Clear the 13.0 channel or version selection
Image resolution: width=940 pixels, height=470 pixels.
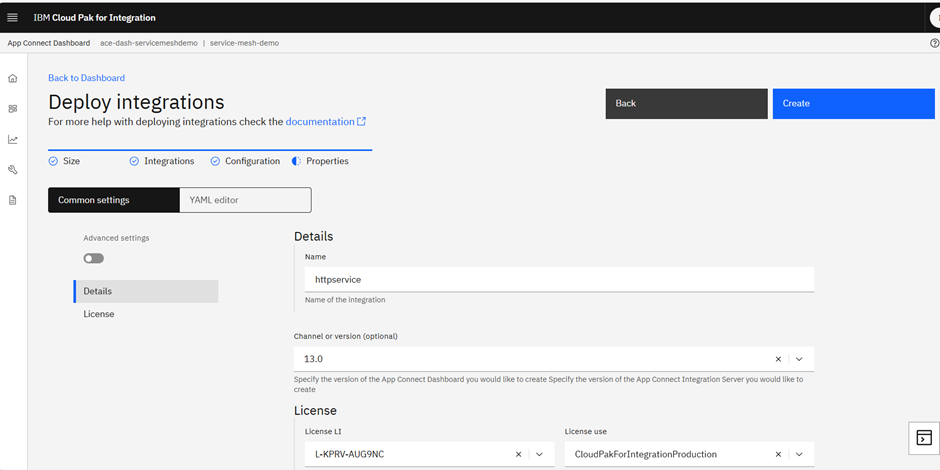coord(778,359)
